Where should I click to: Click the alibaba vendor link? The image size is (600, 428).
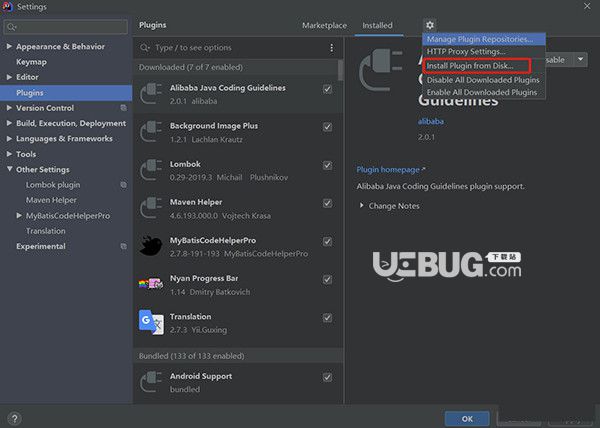click(x=430, y=121)
